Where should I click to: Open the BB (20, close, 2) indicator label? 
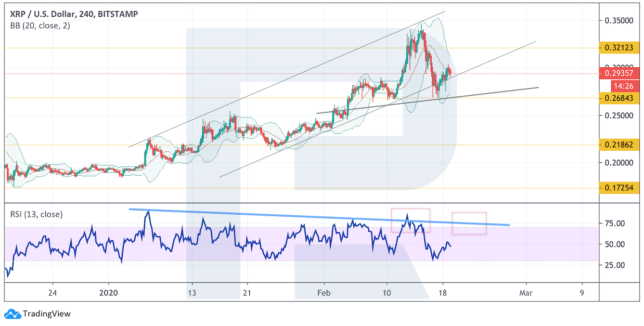(40, 26)
